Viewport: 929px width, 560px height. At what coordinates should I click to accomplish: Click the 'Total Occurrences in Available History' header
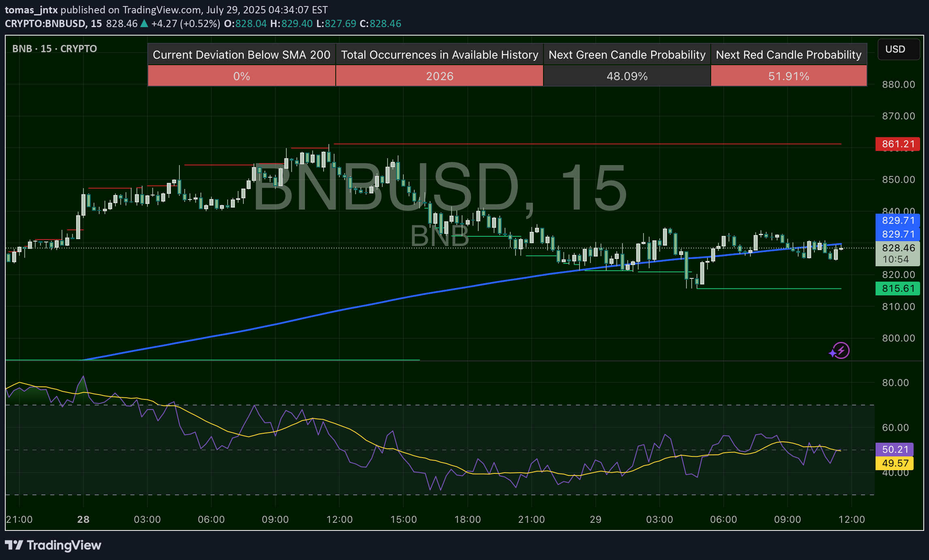439,55
